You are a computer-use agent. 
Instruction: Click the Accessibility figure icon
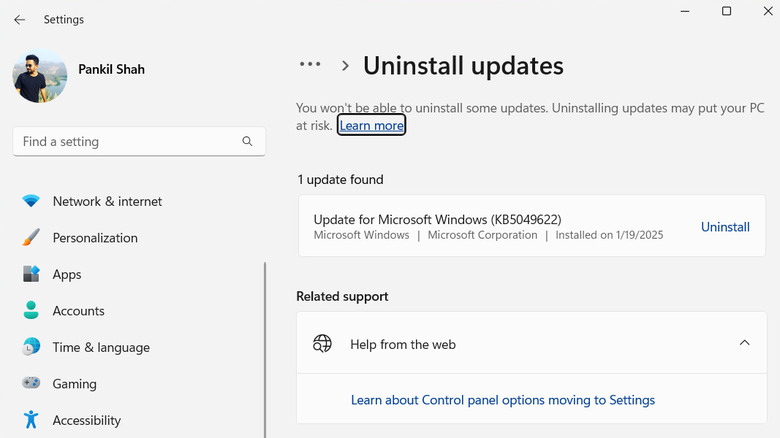point(31,420)
